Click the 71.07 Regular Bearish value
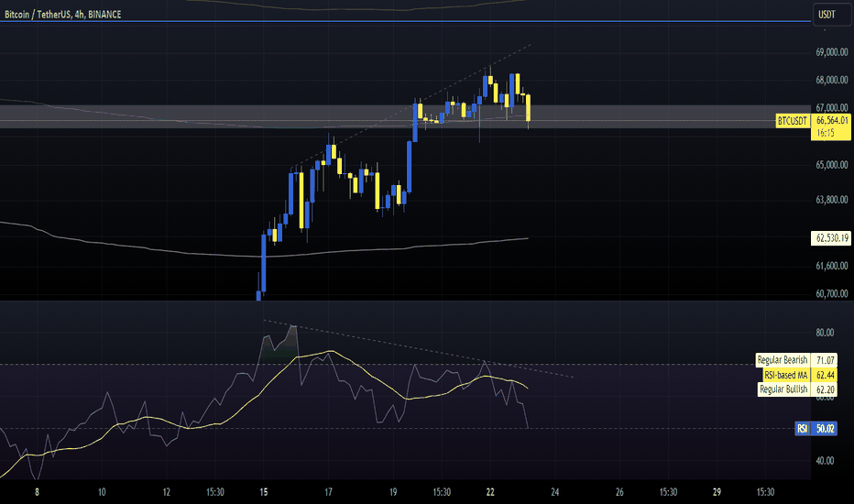This screenshot has width=854, height=504. (x=825, y=360)
